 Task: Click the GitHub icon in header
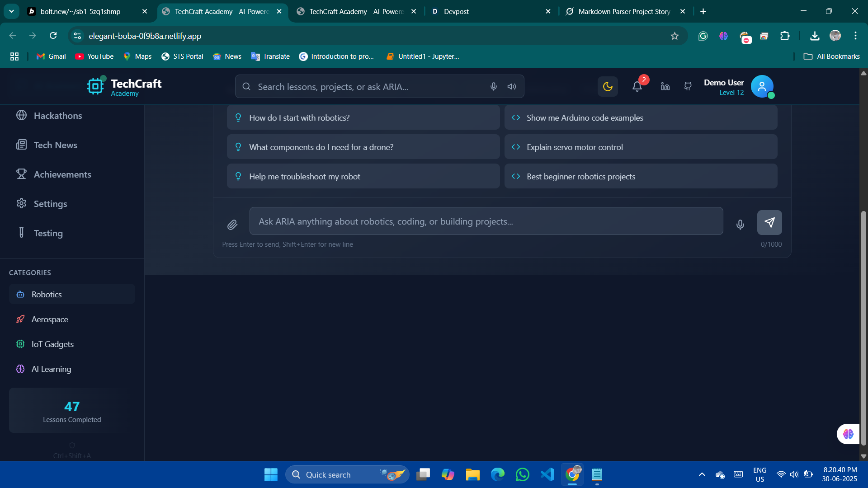(x=688, y=86)
